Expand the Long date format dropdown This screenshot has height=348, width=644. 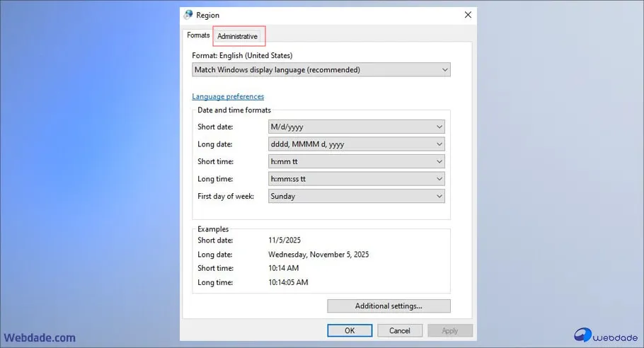(x=357, y=144)
